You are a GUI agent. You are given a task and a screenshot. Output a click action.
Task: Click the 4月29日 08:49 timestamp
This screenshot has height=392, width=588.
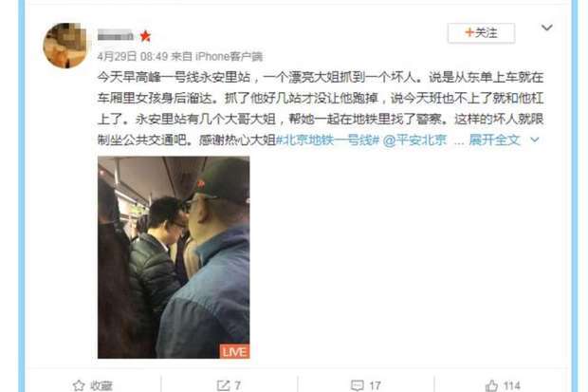pyautogui.click(x=133, y=56)
